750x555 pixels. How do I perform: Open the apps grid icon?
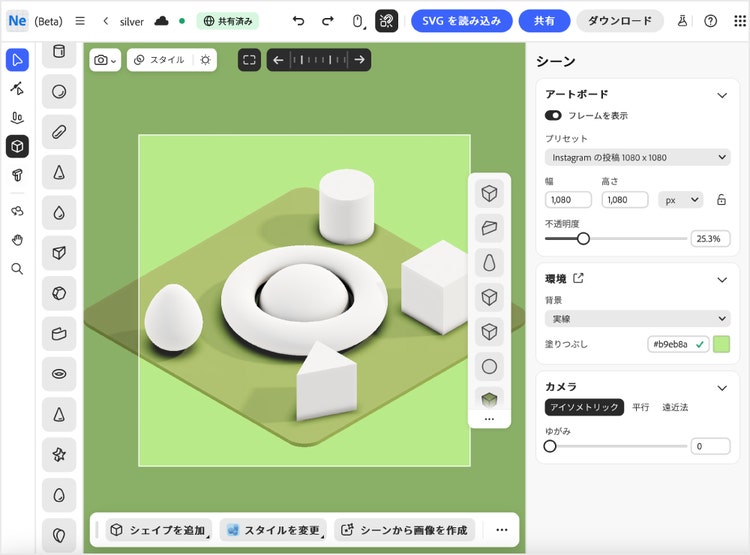[x=739, y=21]
